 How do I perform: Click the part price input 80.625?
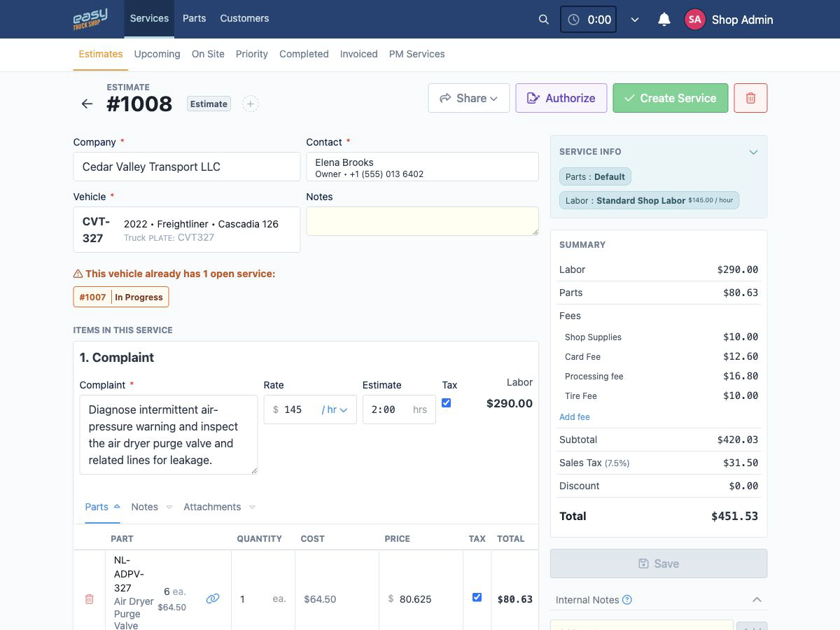pyautogui.click(x=421, y=599)
